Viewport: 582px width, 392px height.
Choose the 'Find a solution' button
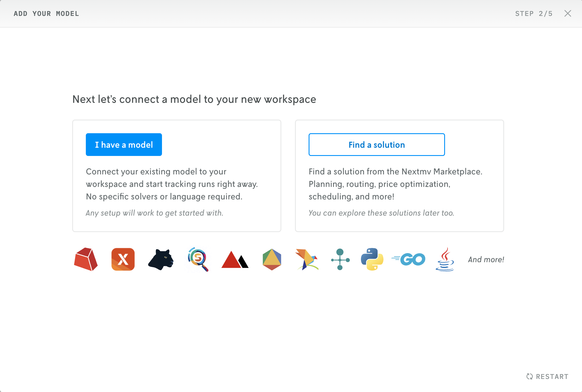pyautogui.click(x=377, y=145)
